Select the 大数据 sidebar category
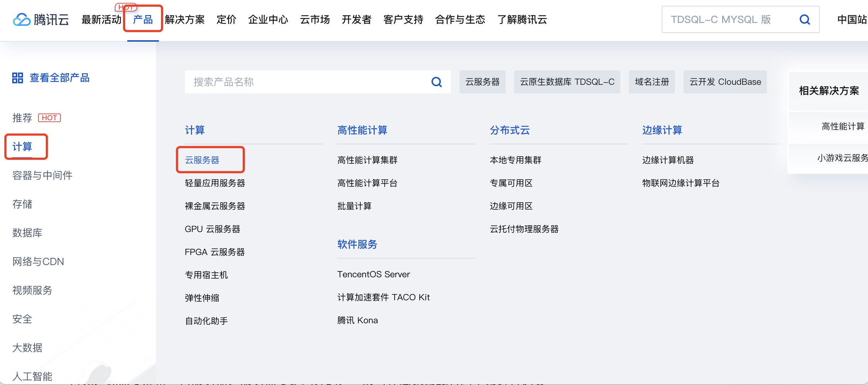Image resolution: width=868 pixels, height=385 pixels. (x=27, y=348)
